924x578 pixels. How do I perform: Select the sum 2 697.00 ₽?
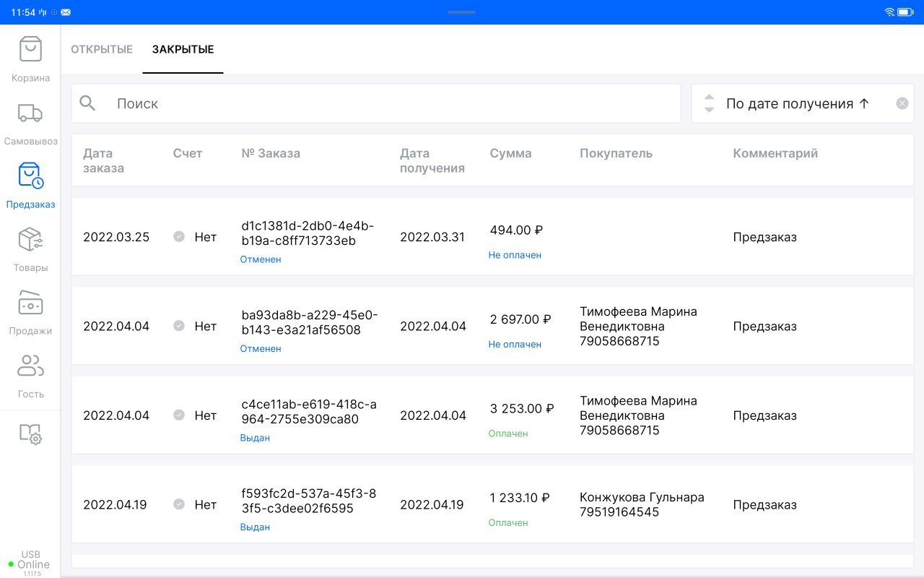point(520,319)
